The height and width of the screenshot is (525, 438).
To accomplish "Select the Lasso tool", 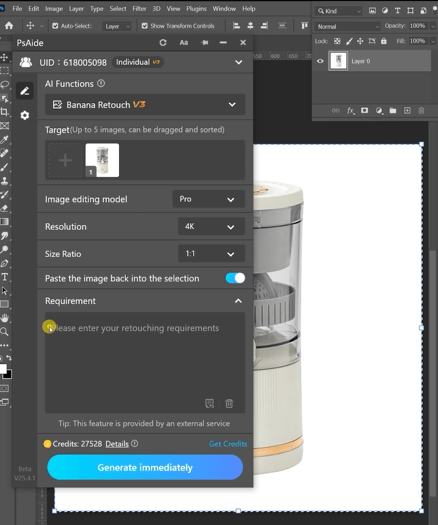I will 4,84.
